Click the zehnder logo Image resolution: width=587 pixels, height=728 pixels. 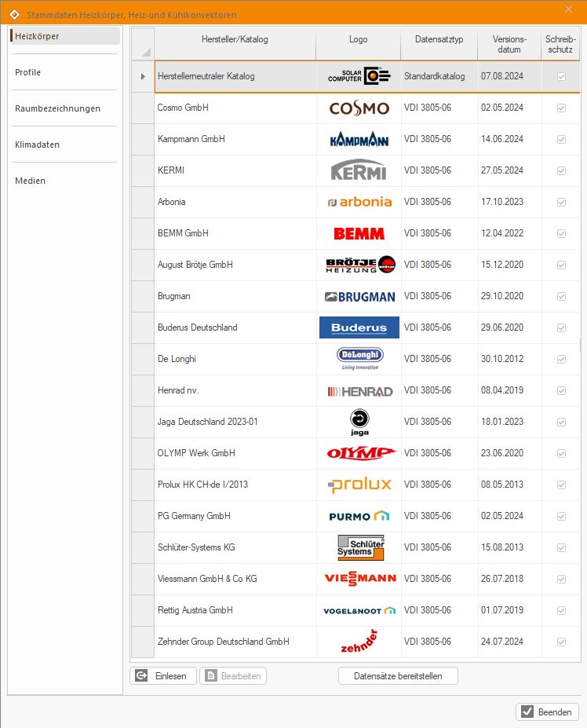click(x=359, y=642)
